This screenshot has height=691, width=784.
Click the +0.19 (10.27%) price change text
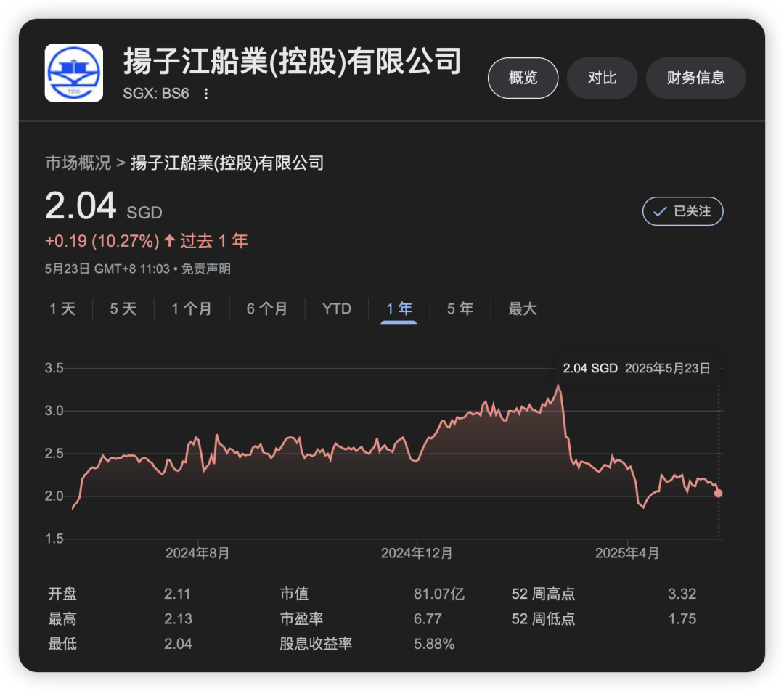pos(102,241)
